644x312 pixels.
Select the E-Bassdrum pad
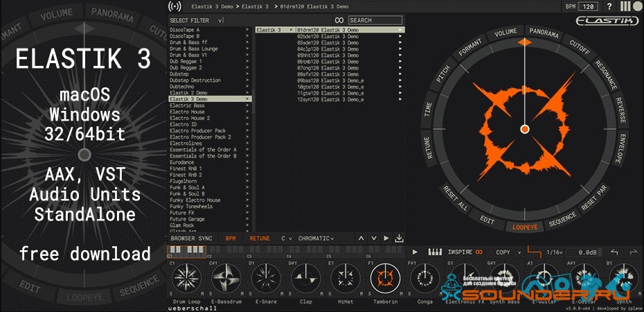[226, 278]
